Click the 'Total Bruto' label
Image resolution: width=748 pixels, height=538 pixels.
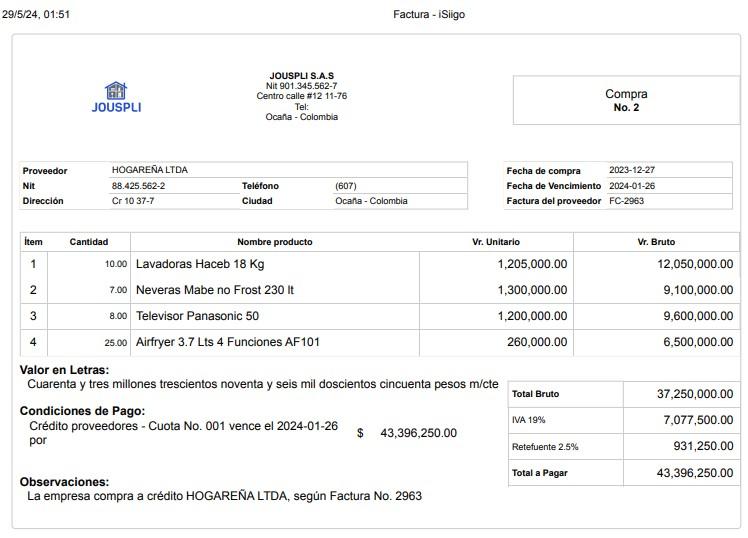pyautogui.click(x=535, y=394)
